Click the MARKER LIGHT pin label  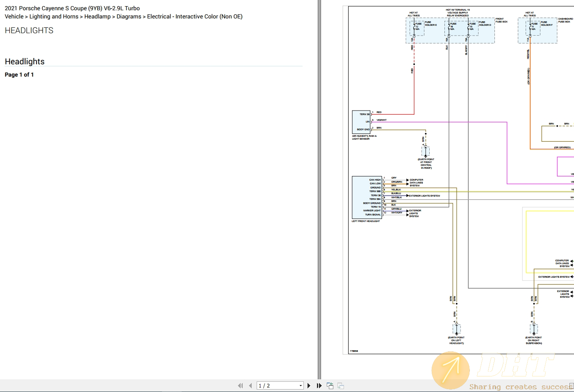pos(372,211)
